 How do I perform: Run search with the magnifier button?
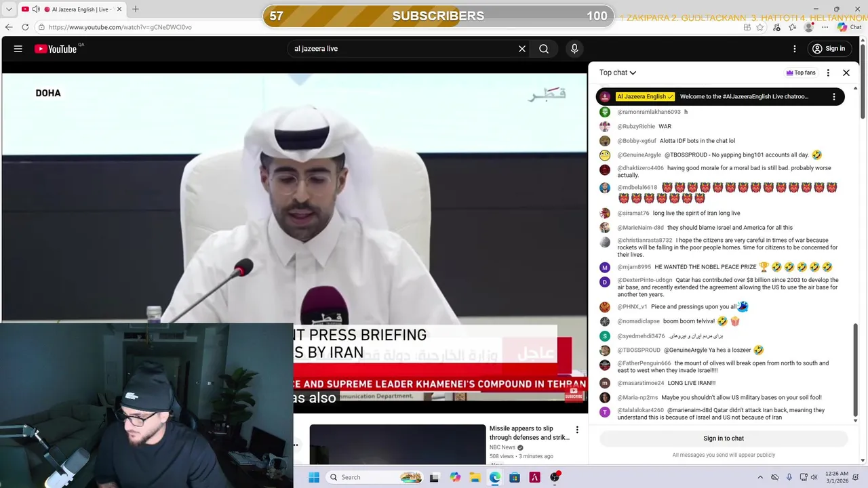pos(544,49)
